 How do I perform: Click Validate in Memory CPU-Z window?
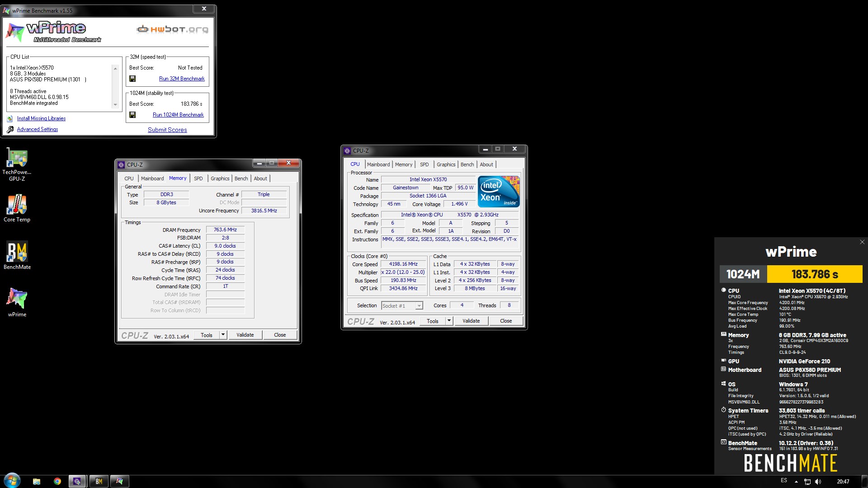(x=245, y=335)
